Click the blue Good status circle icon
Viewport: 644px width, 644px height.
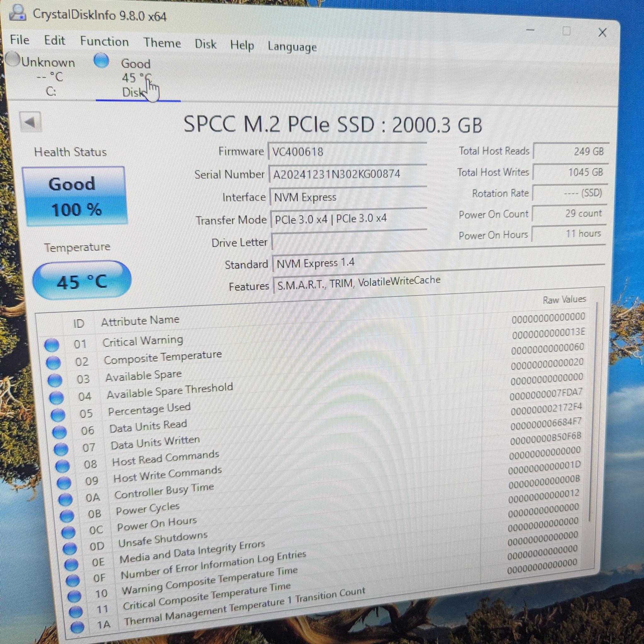pos(101,61)
